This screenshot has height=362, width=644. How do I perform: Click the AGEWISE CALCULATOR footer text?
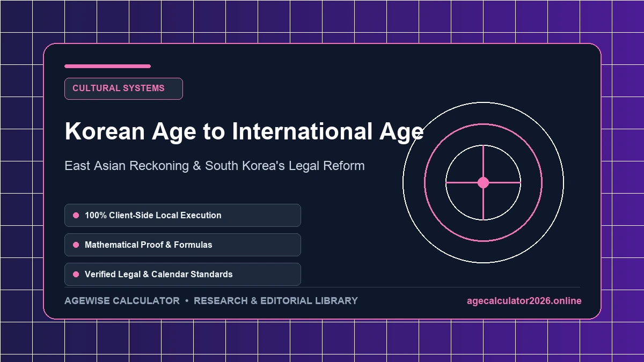click(x=122, y=301)
